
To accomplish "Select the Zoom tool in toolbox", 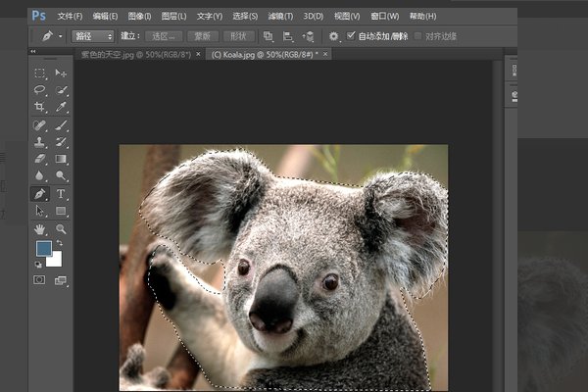I will click(x=62, y=228).
